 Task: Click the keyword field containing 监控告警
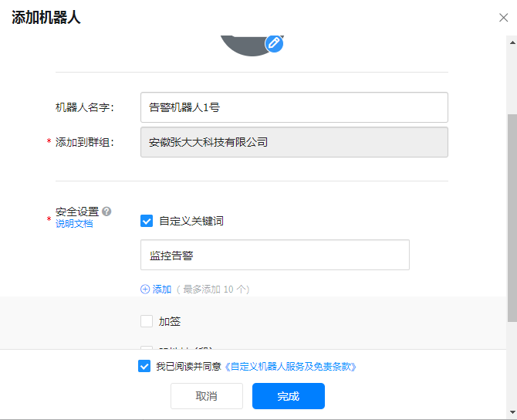[275, 255]
